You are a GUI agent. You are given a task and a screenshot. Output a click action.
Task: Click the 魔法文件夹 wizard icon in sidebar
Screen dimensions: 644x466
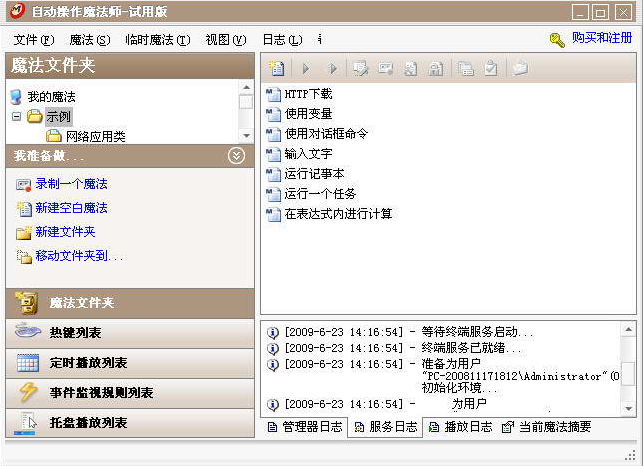tap(27, 303)
